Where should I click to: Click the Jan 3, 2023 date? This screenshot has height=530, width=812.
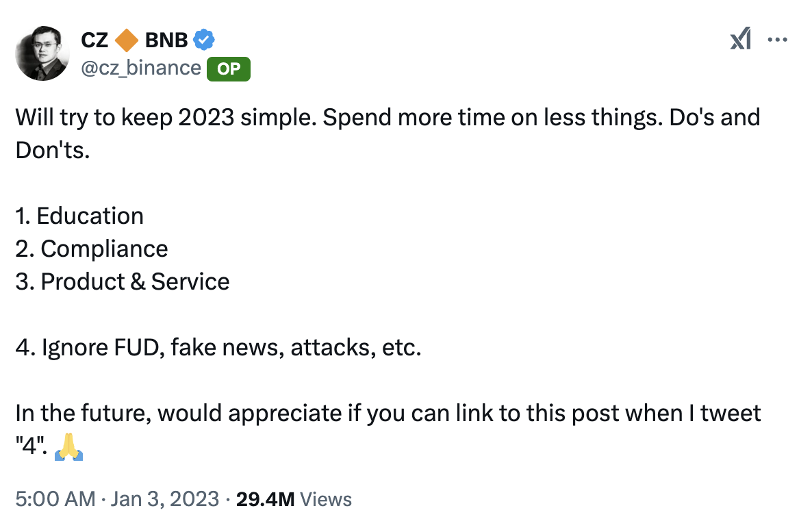(165, 499)
